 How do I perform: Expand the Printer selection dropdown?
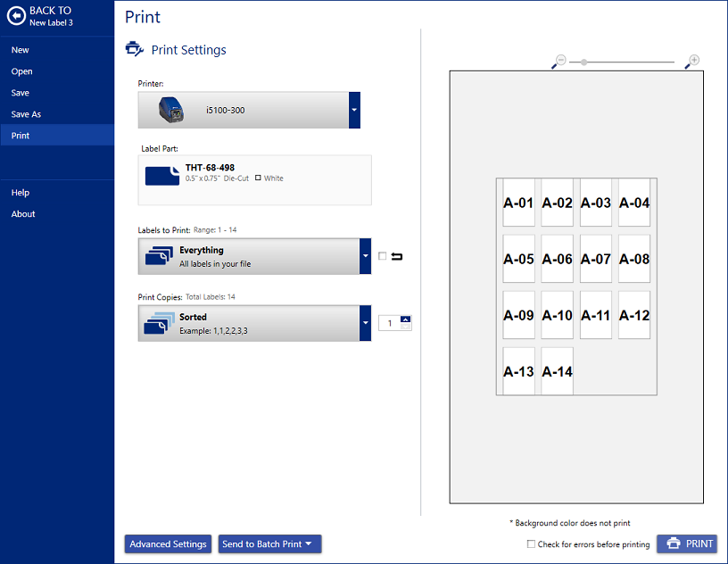(354, 110)
